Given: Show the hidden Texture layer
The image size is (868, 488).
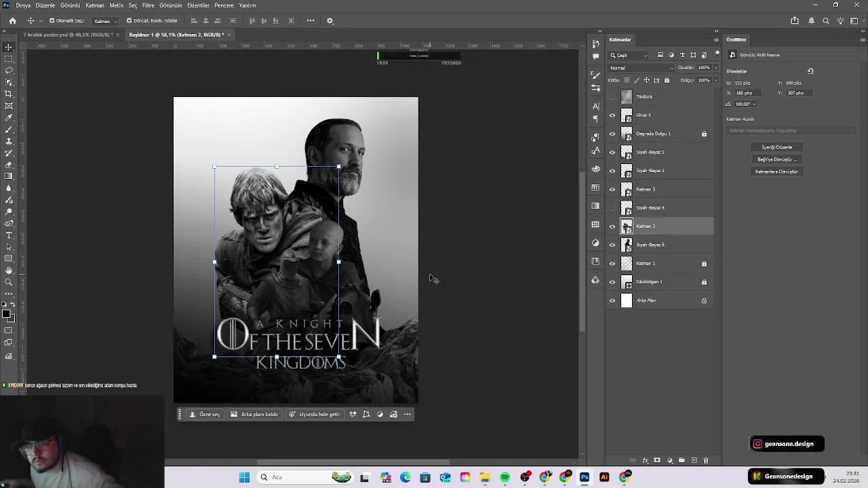Looking at the screenshot, I should click(x=612, y=97).
